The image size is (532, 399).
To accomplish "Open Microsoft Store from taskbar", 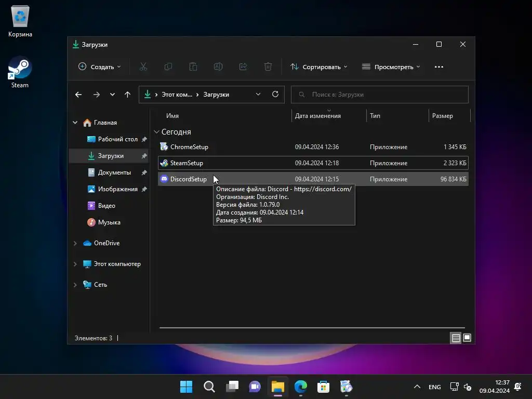I will pyautogui.click(x=323, y=387).
